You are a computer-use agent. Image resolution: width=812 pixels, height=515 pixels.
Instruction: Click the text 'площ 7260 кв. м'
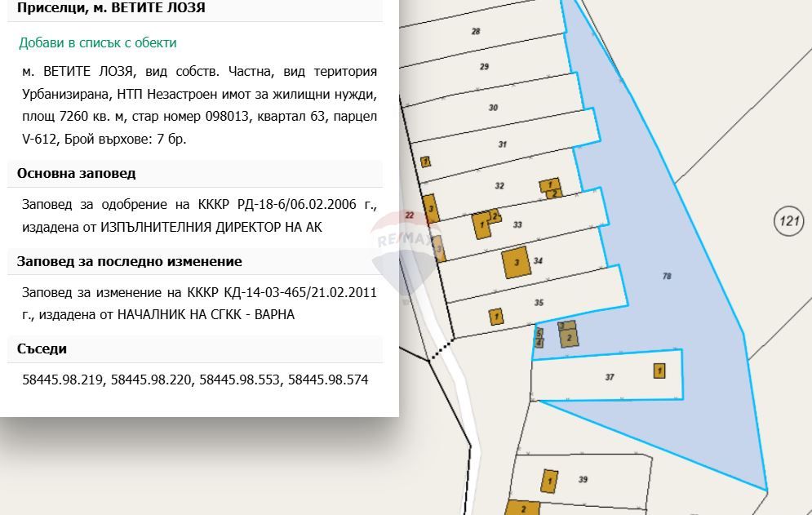point(73,117)
